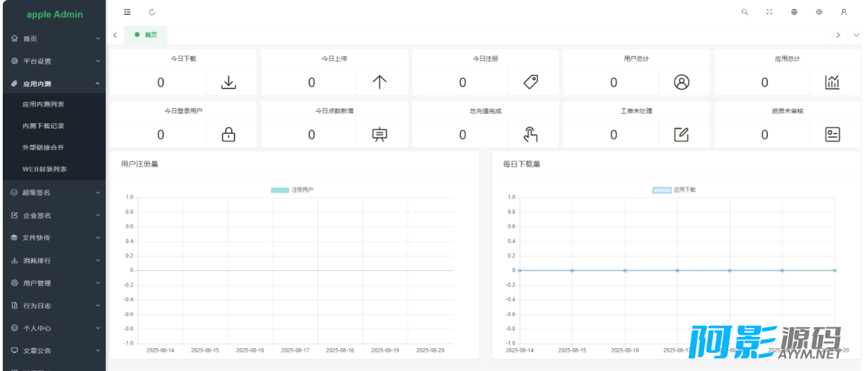Click the 用户总计 card title

click(x=637, y=58)
